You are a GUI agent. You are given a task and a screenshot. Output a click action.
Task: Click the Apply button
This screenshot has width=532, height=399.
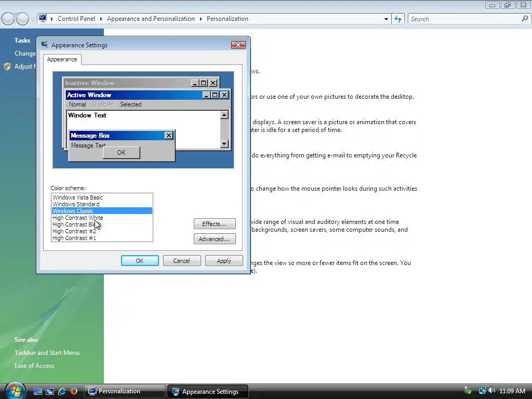point(224,261)
